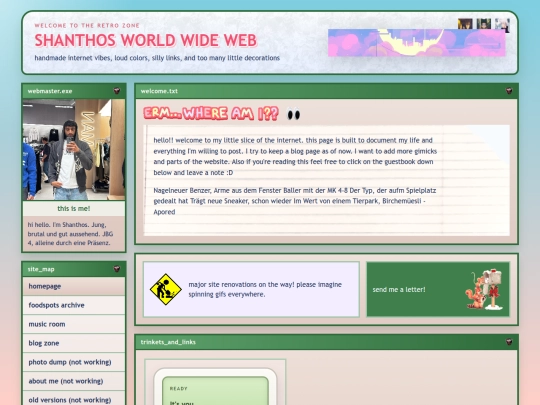
Task: Click the ERM...WHERE AM I?? heading
Action: tap(211, 114)
